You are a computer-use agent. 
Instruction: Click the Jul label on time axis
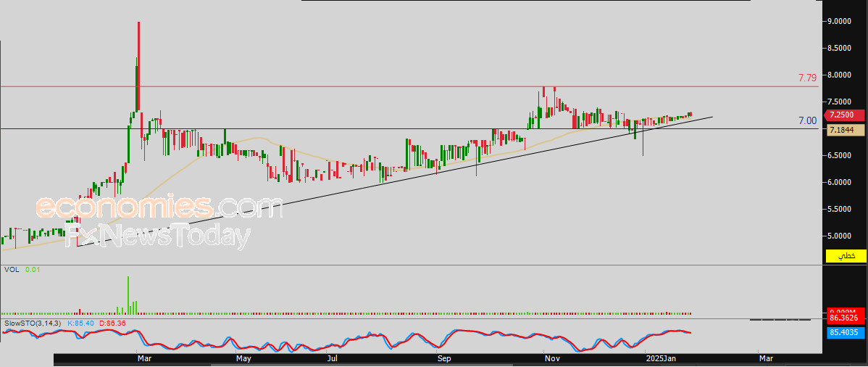tap(332, 359)
